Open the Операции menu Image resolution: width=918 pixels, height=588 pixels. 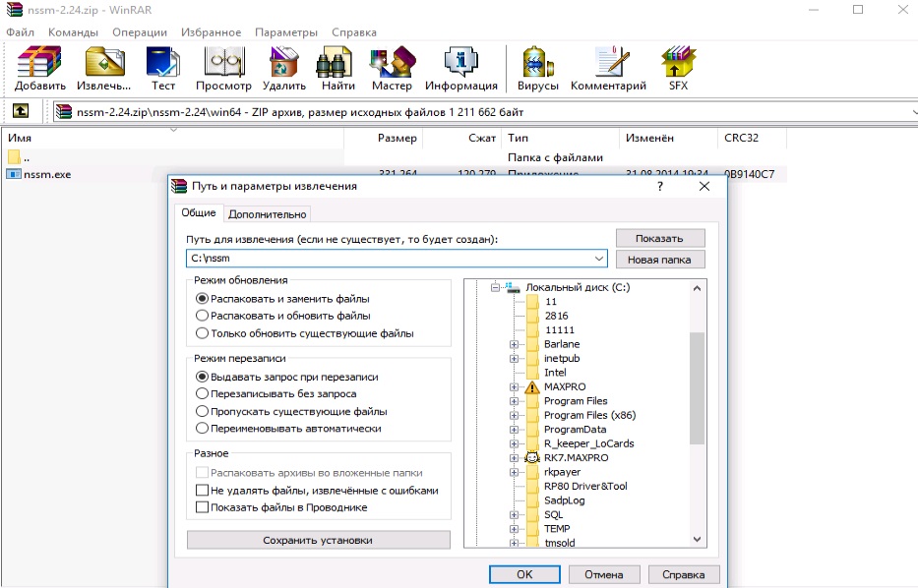coord(140,32)
